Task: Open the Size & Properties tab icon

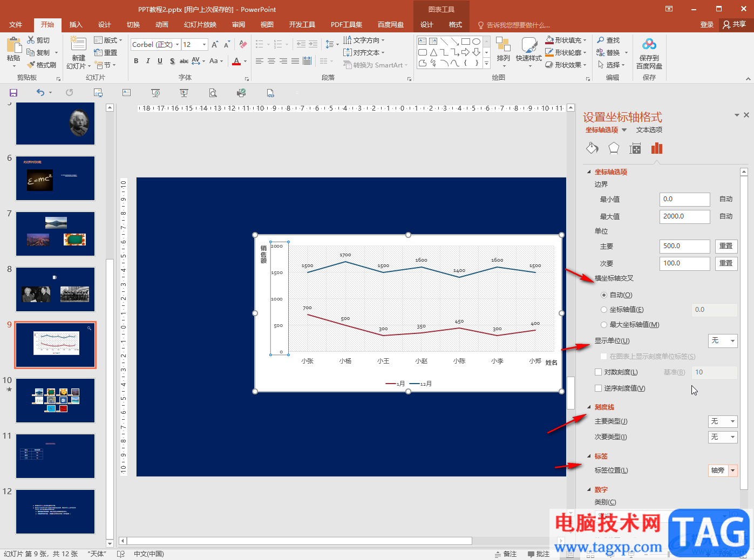Action: click(635, 148)
